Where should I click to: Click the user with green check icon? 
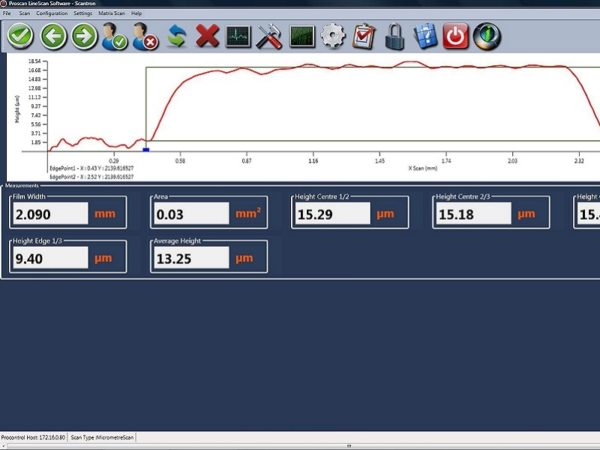pyautogui.click(x=115, y=37)
